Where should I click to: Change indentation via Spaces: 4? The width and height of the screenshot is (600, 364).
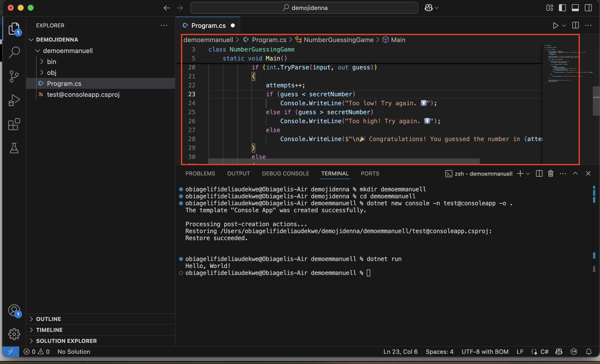click(439, 352)
